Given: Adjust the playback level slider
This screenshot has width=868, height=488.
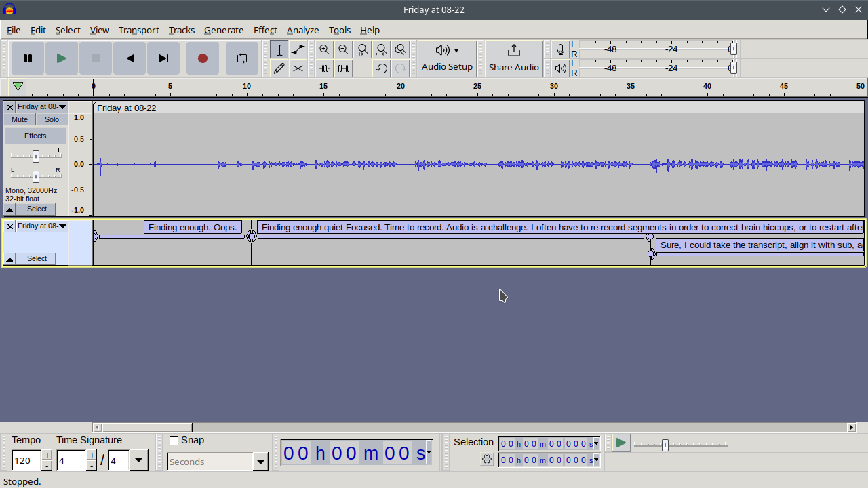Looking at the screenshot, I should [x=732, y=68].
